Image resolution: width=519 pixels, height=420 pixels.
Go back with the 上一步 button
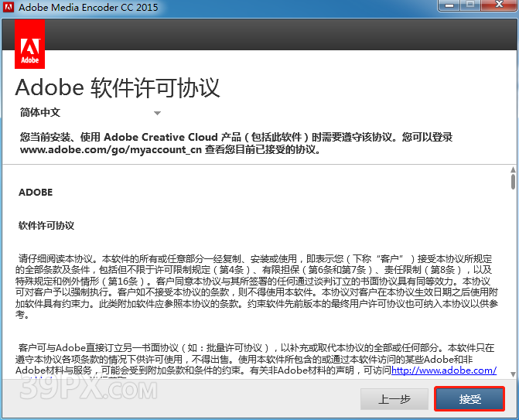point(394,399)
